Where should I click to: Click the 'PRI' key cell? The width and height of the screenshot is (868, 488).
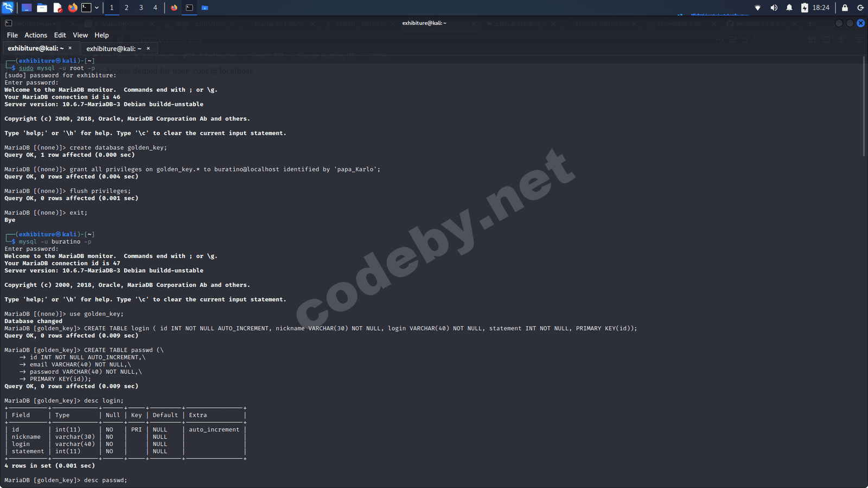click(136, 429)
